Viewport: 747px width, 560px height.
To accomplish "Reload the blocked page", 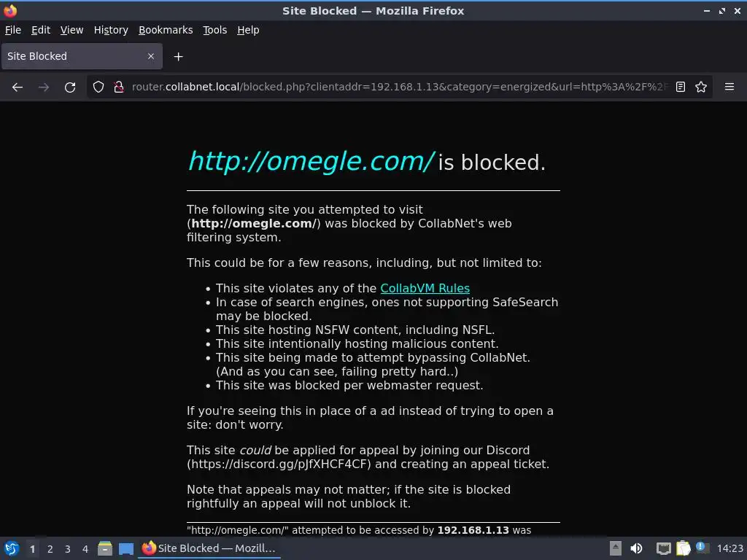I will [x=70, y=87].
